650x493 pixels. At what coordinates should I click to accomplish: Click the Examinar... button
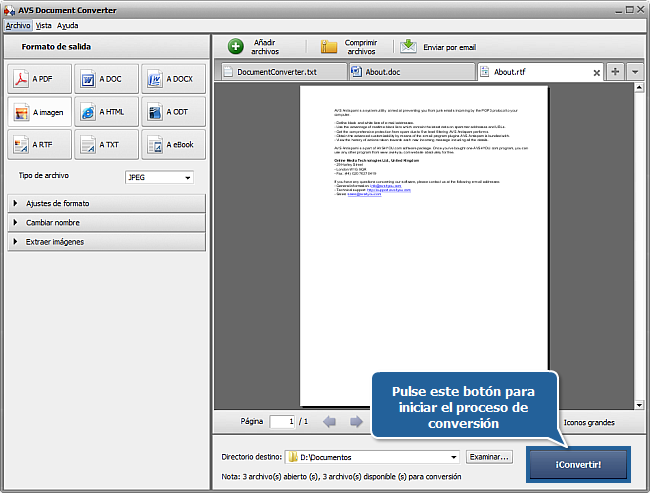click(489, 457)
